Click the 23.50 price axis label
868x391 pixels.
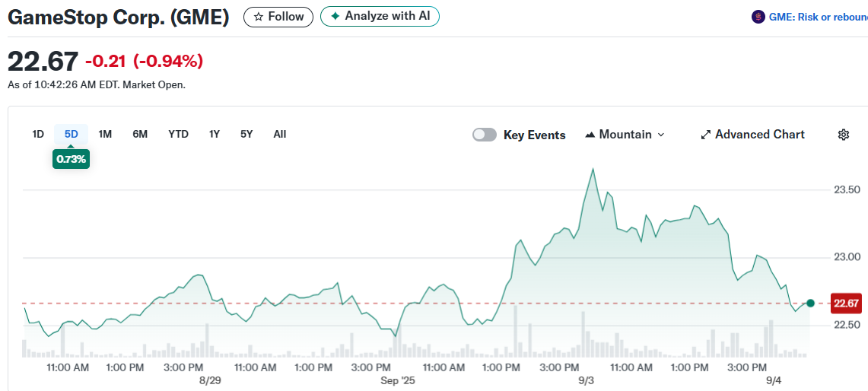coord(846,190)
